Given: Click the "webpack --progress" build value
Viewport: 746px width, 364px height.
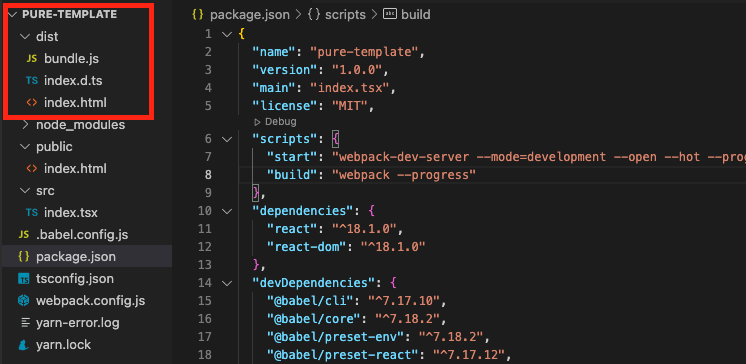Looking at the screenshot, I should [404, 175].
